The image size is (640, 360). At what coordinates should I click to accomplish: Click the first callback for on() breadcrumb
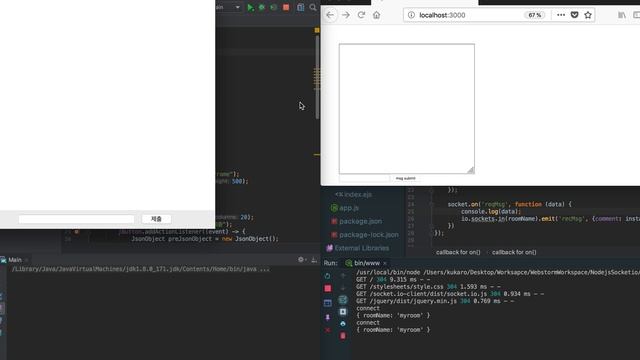pyautogui.click(x=458, y=252)
